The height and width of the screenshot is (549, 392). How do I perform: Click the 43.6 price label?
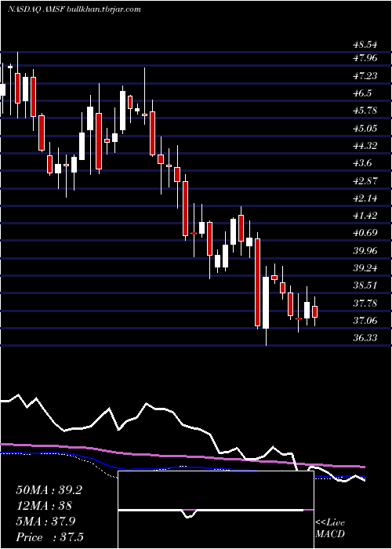(x=363, y=163)
